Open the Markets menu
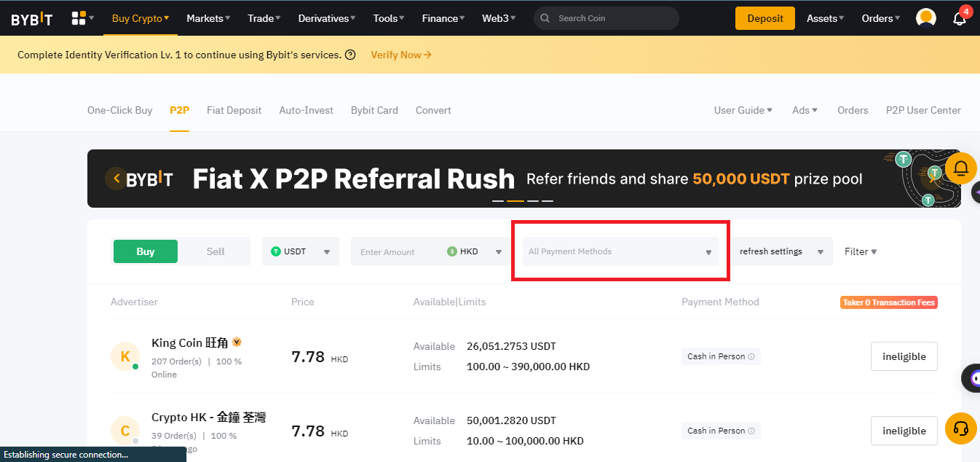Image resolution: width=980 pixels, height=462 pixels. tap(208, 18)
